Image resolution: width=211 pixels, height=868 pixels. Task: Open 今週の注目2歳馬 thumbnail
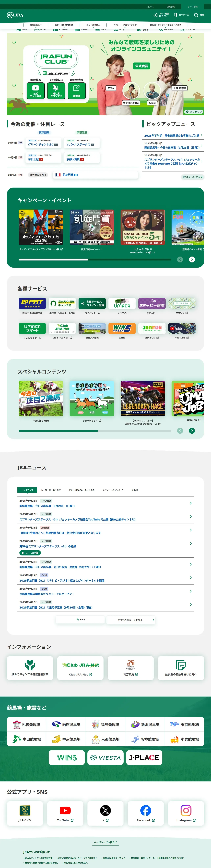click(x=41, y=398)
